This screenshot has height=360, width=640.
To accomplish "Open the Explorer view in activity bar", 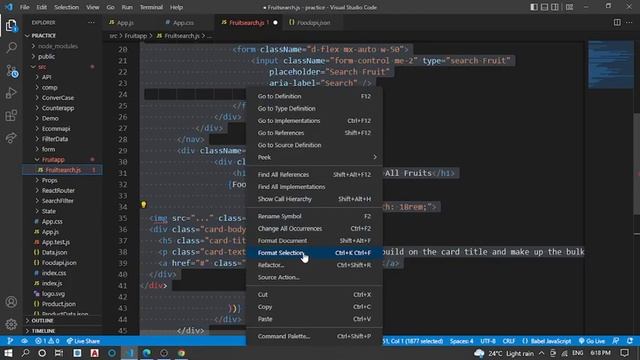I will tap(11, 26).
